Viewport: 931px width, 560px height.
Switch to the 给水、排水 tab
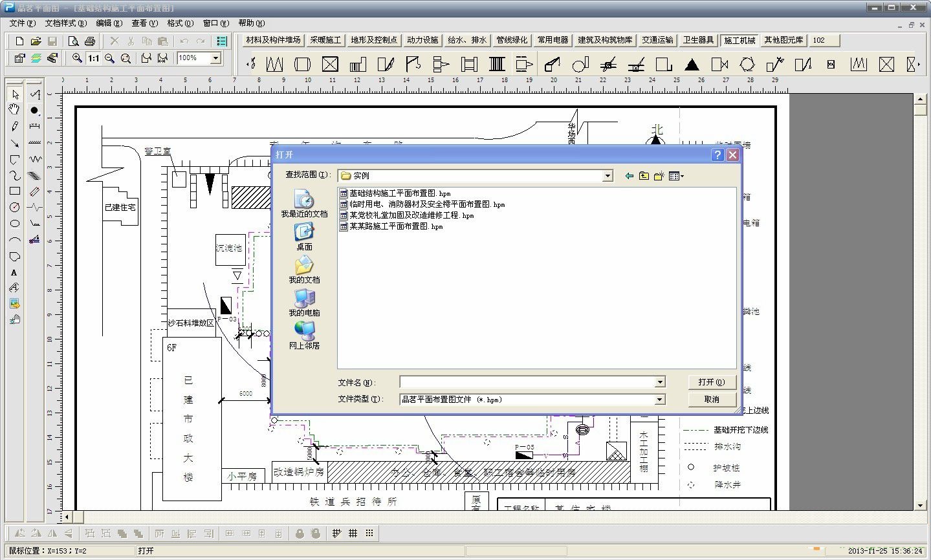[x=467, y=40]
